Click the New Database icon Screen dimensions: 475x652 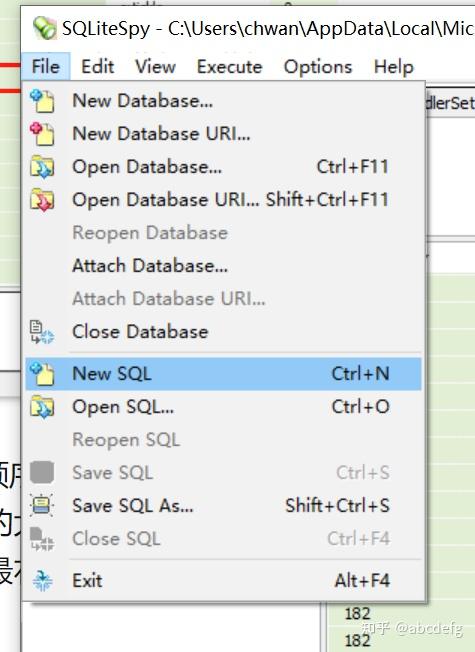coord(42,101)
